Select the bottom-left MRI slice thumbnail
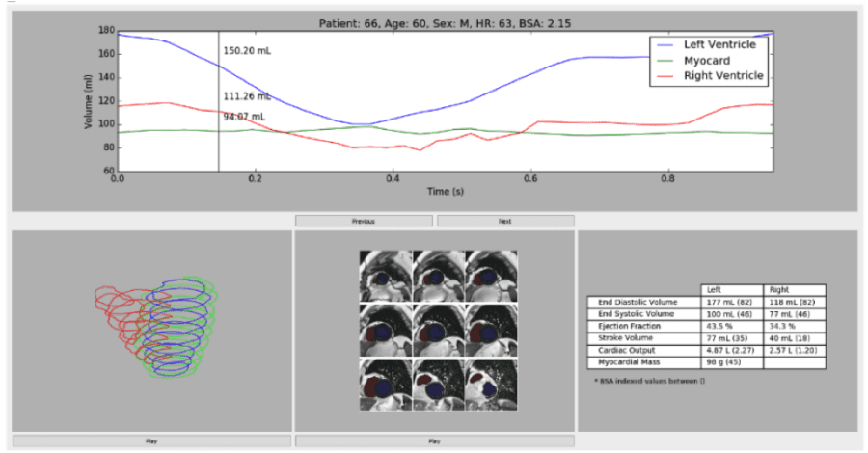This screenshot has width=868, height=453. click(385, 384)
